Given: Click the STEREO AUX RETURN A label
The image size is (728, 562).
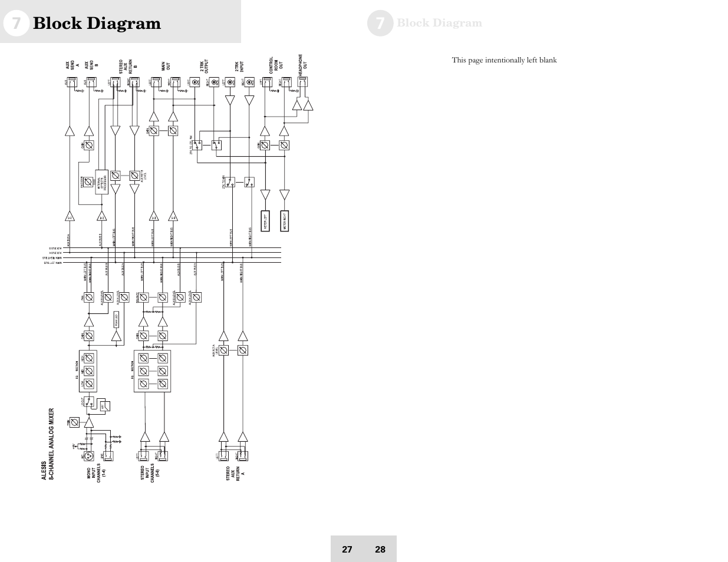Looking at the screenshot, I should tap(235, 474).
